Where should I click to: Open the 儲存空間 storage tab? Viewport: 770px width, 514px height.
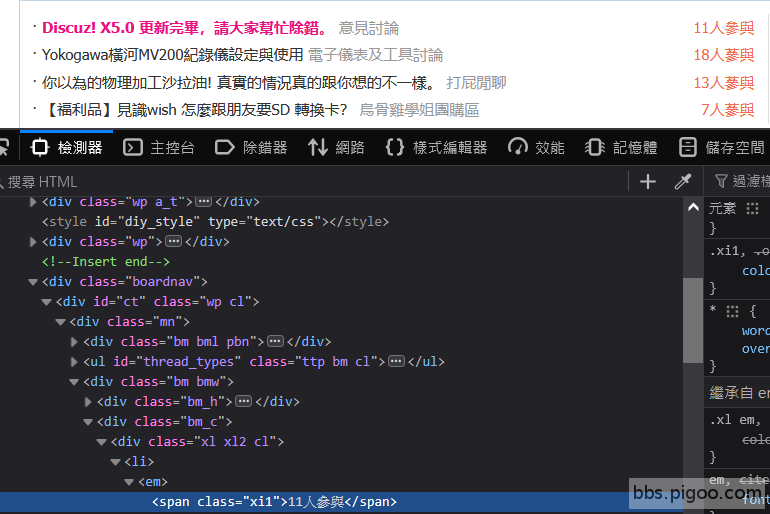point(721,147)
